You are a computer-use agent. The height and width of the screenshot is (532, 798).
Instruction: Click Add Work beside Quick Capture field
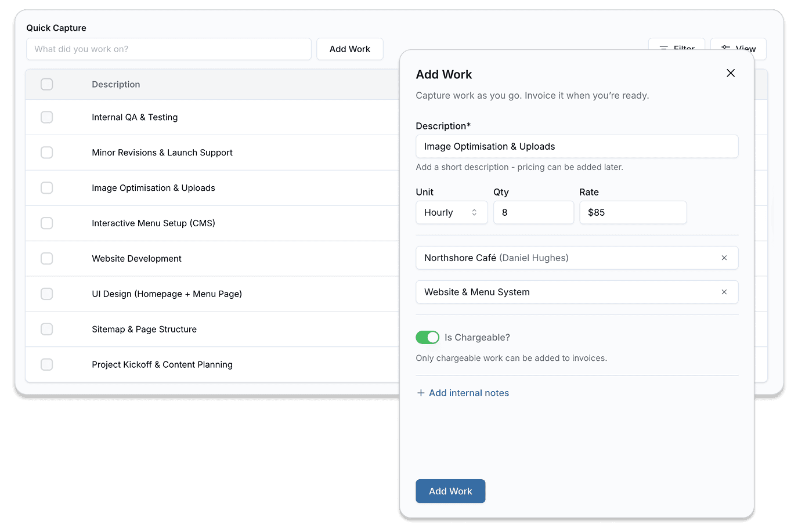349,49
